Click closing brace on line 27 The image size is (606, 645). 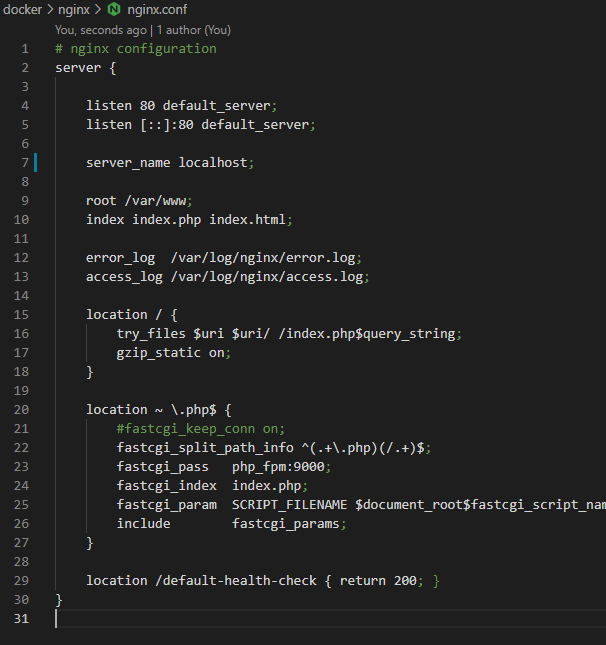[90, 543]
